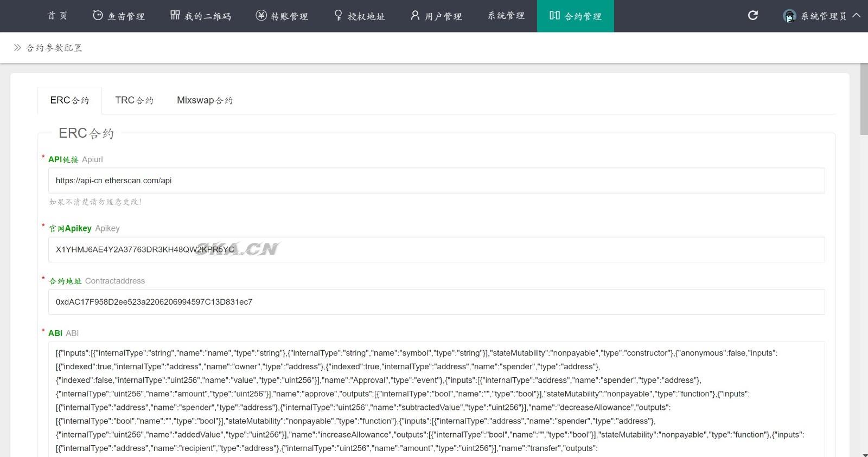Click the 合约参数配置 breadcrumb text
This screenshot has width=868, height=457.
click(54, 48)
